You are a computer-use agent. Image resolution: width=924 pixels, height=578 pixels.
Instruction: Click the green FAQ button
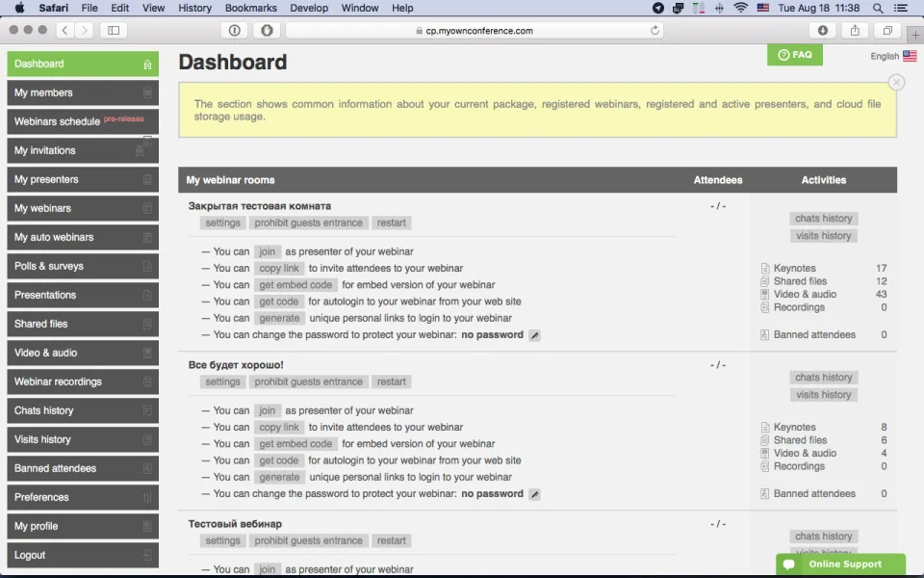click(x=795, y=55)
